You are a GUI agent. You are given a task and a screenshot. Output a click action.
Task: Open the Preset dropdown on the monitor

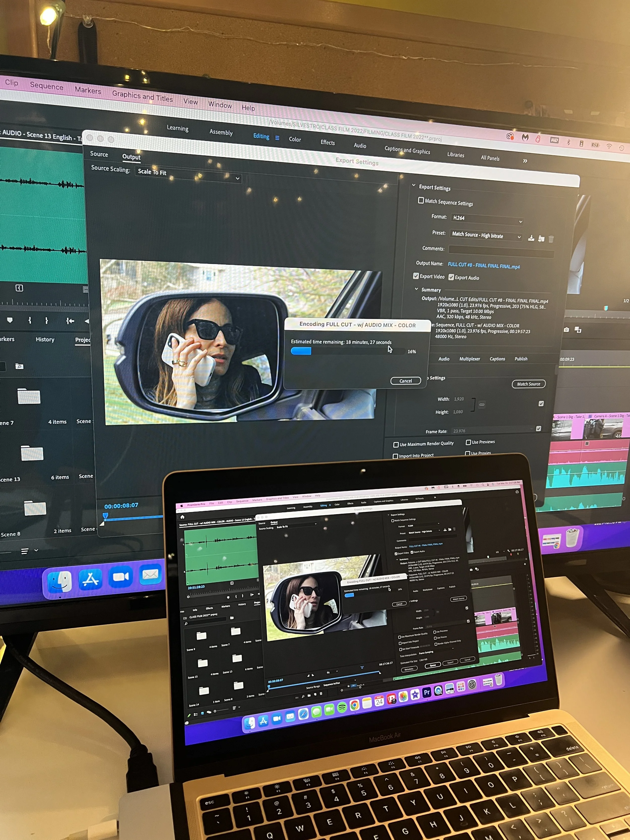tap(486, 235)
